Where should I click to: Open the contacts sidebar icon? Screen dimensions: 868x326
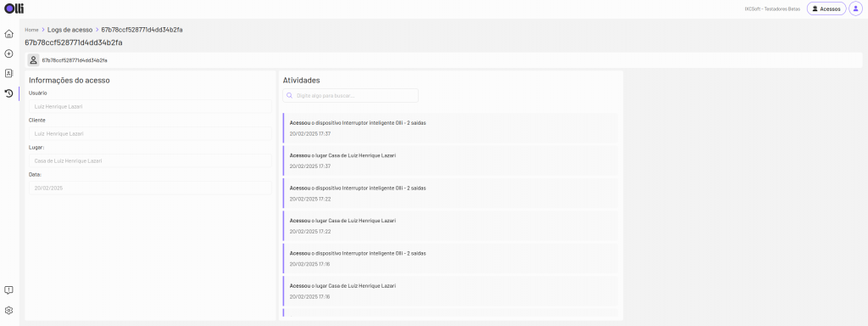pyautogui.click(x=8, y=73)
